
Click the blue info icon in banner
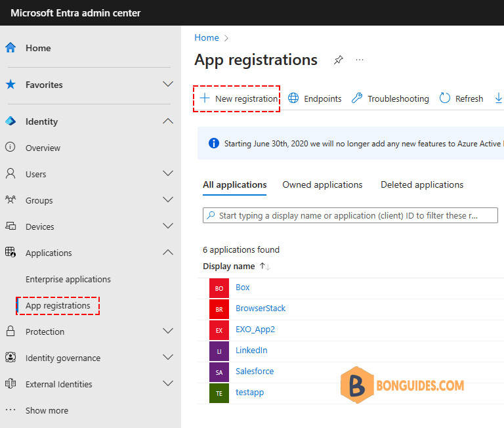pyautogui.click(x=214, y=142)
